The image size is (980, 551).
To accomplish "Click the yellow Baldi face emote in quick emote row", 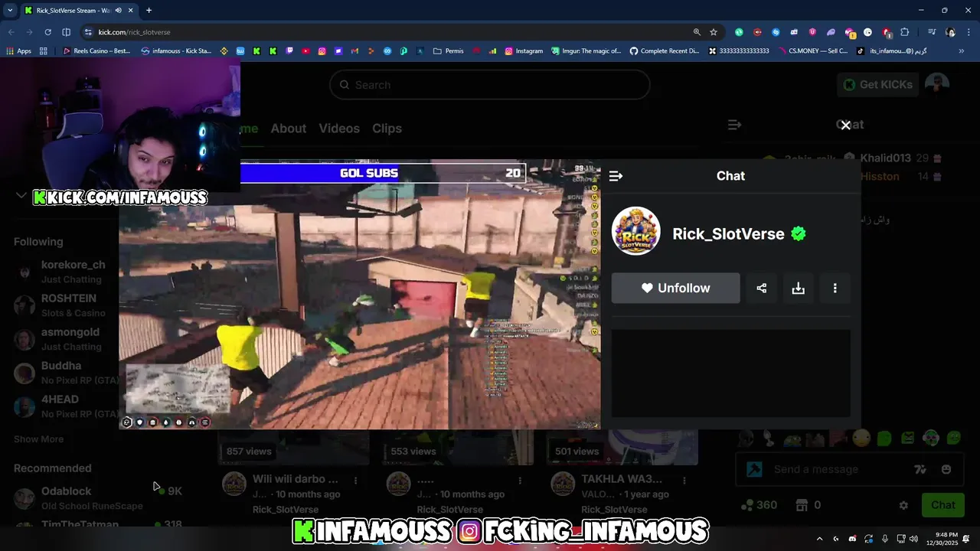I will pyautogui.click(x=861, y=439).
